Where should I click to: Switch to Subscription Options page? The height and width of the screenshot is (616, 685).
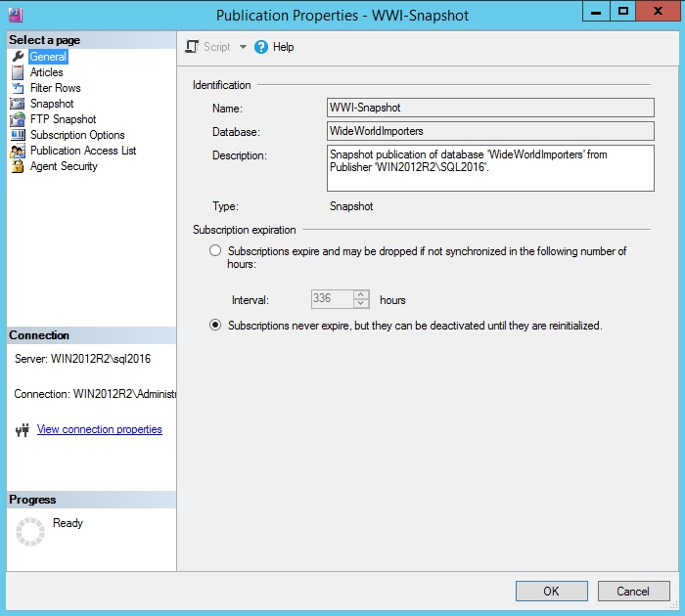click(x=77, y=135)
